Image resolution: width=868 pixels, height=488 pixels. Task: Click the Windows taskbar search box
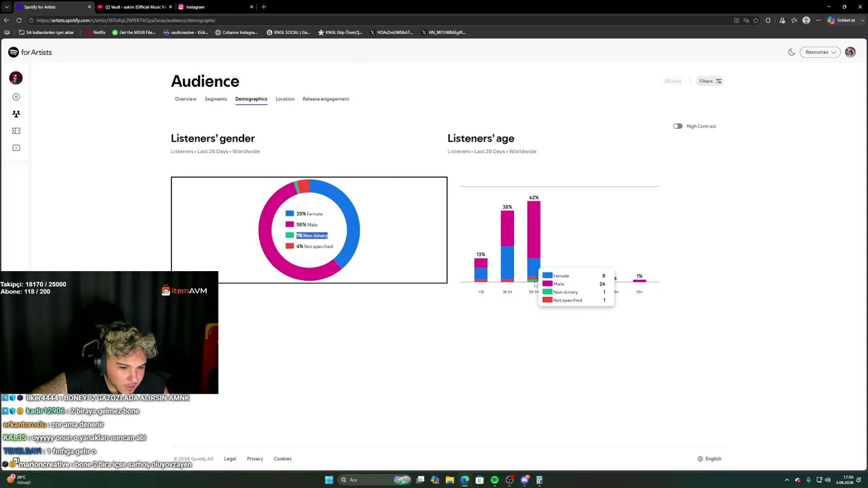coord(375,480)
